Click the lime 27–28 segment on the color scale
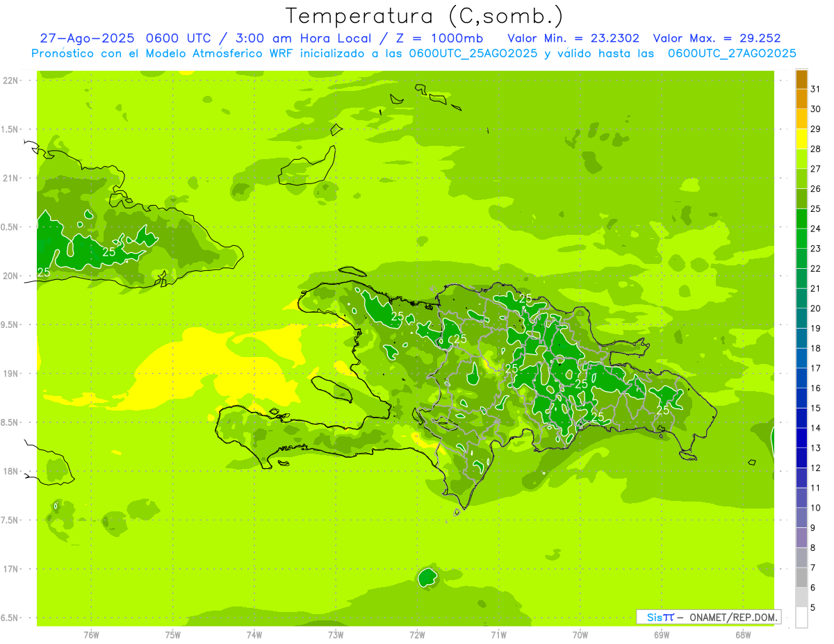Image resolution: width=834 pixels, height=644 pixels. coord(801,159)
